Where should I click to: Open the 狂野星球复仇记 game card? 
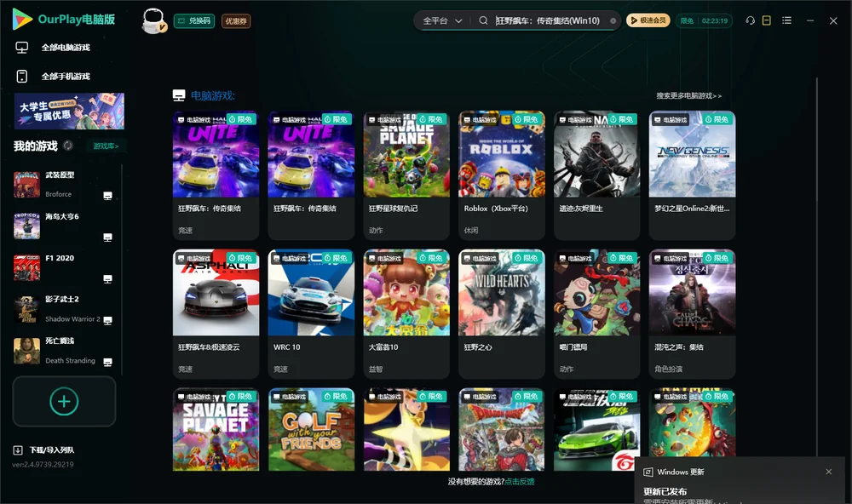coord(406,175)
